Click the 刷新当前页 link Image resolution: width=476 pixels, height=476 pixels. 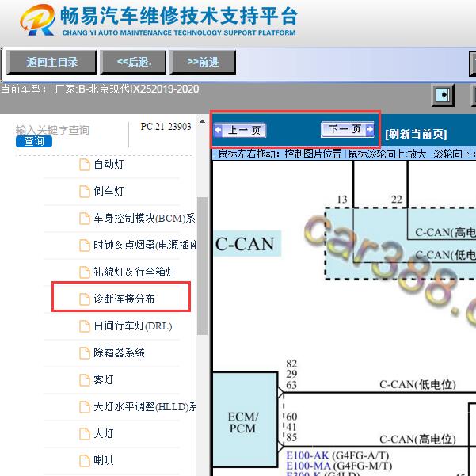click(416, 134)
